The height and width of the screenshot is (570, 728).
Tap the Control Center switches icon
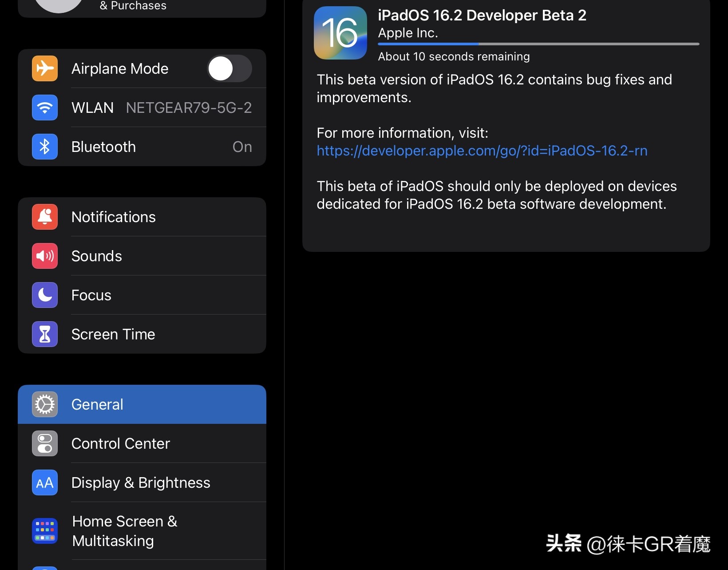(x=45, y=443)
